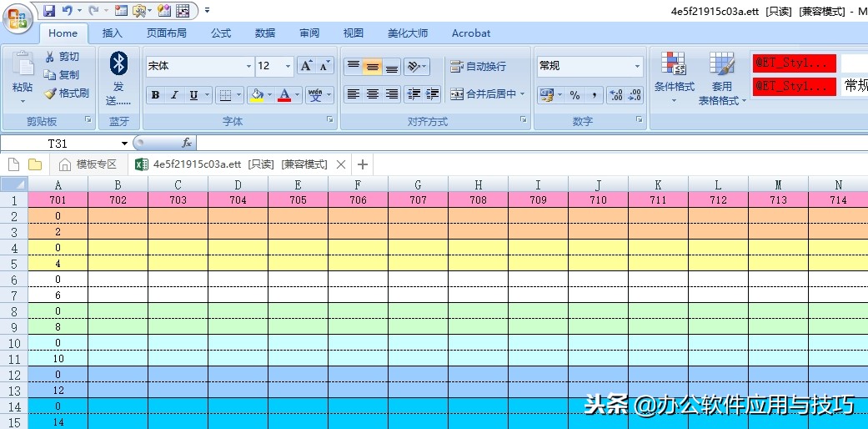Toggle underline formatting
The height and width of the screenshot is (429, 868).
[193, 95]
